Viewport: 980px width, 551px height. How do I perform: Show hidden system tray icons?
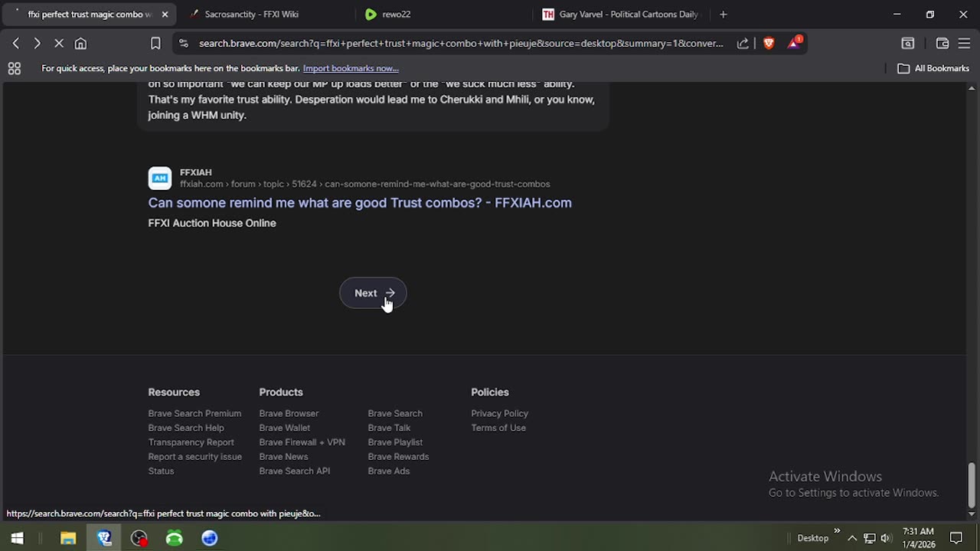[x=852, y=538]
